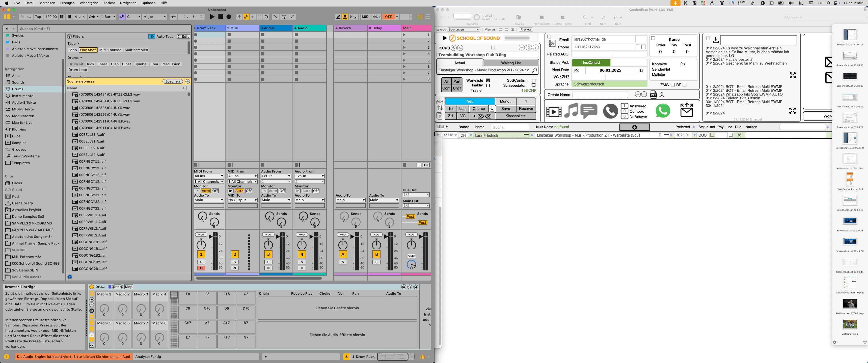
Task: Start playback with Ableton's play button
Action: [212, 17]
